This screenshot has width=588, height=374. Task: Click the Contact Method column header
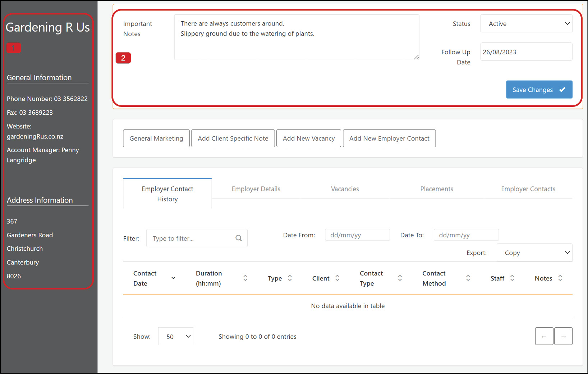(x=434, y=278)
